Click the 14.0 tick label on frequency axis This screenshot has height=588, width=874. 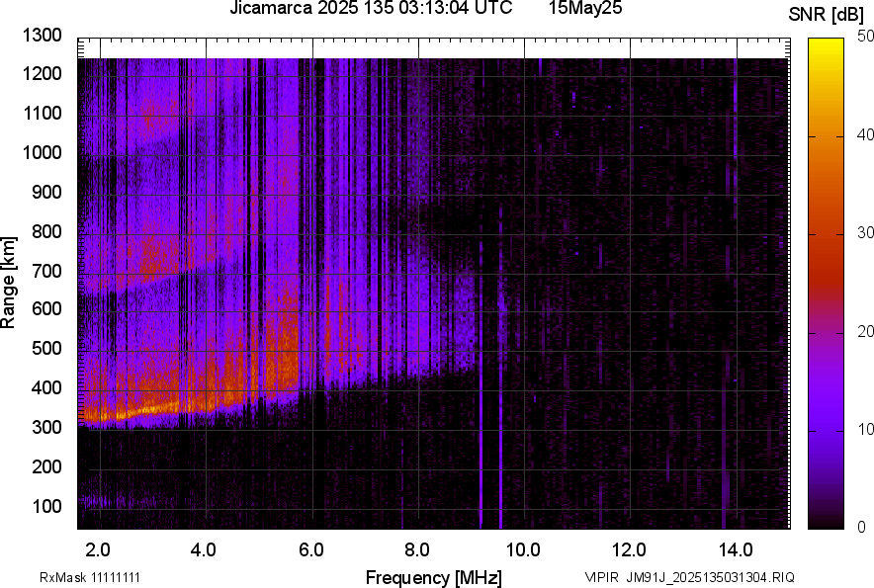[736, 548]
